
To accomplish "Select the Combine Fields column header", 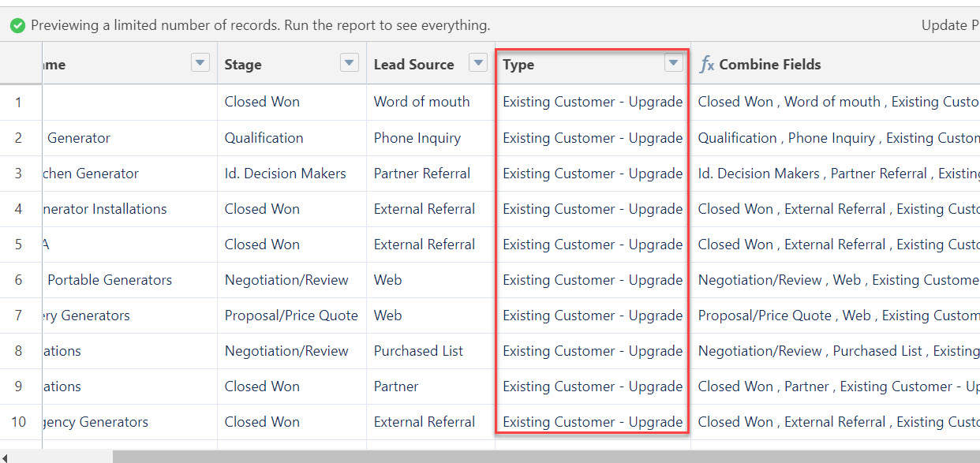I will tap(769, 64).
